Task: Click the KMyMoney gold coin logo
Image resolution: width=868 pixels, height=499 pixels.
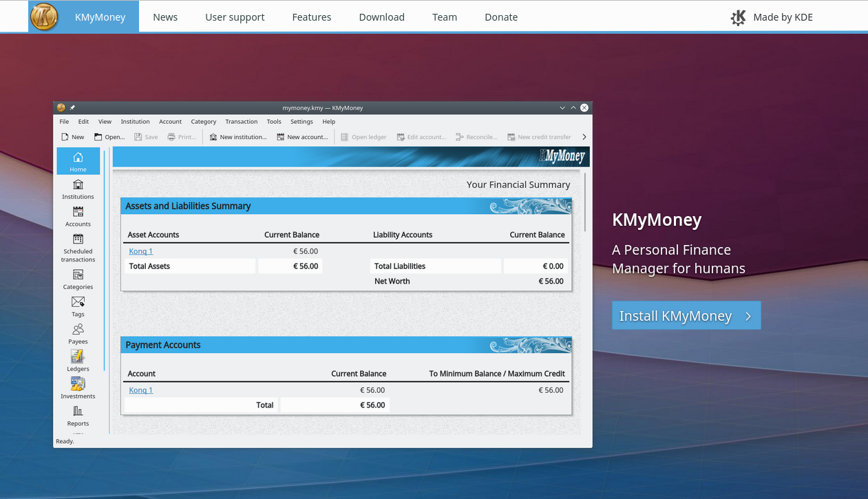Action: (45, 17)
